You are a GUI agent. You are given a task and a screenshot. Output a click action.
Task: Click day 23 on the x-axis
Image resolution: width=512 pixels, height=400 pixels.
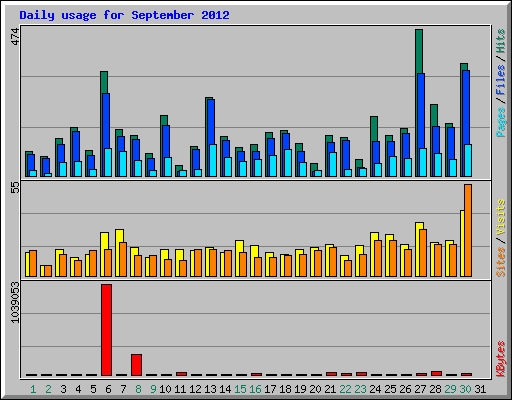point(360,389)
